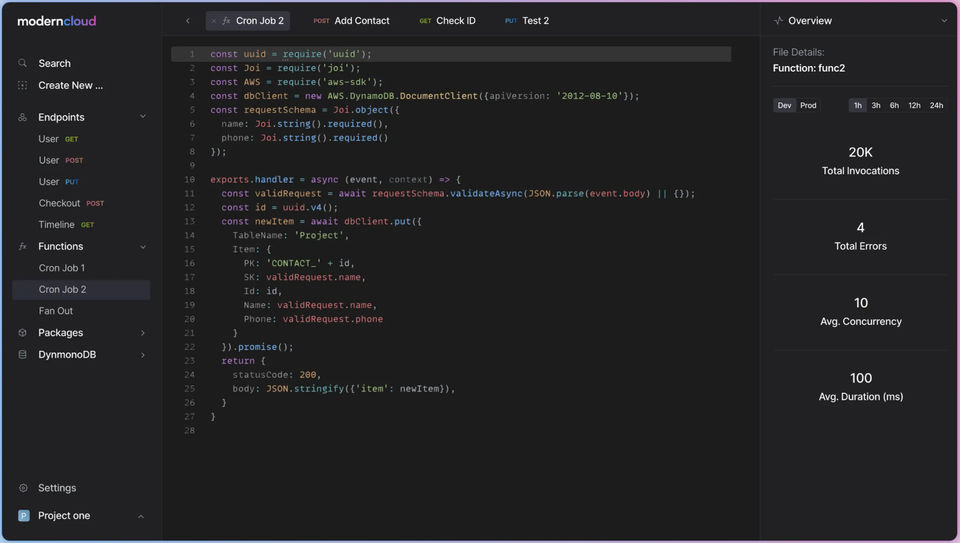The image size is (960, 543).
Task: Select Cron Job 2 in the sidebar
Action: (x=81, y=290)
